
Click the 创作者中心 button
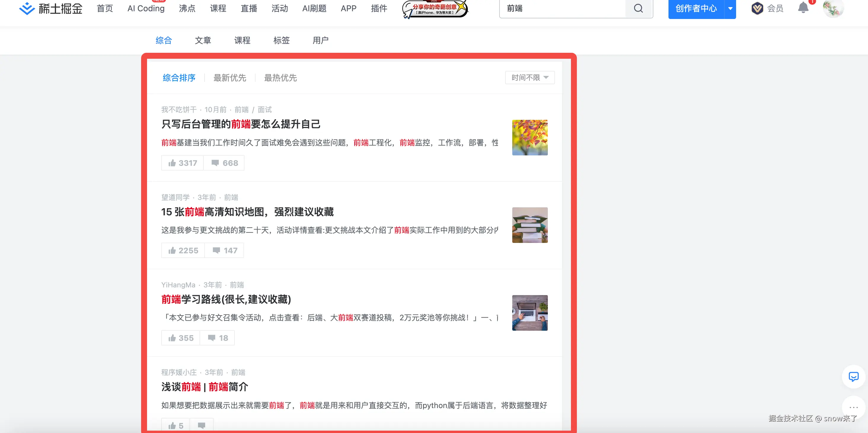696,8
